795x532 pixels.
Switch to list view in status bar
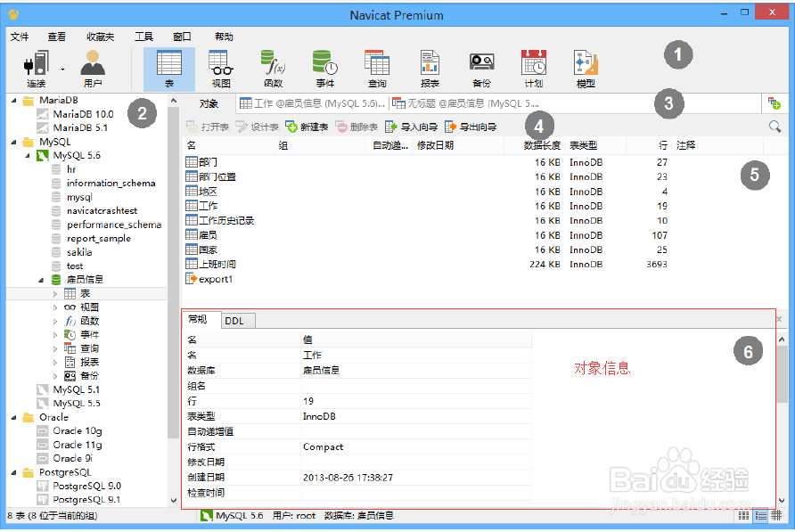click(x=759, y=515)
